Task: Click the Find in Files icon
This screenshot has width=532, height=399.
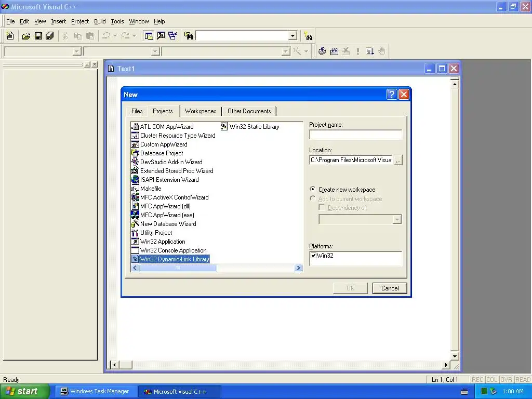Action: tap(189, 36)
